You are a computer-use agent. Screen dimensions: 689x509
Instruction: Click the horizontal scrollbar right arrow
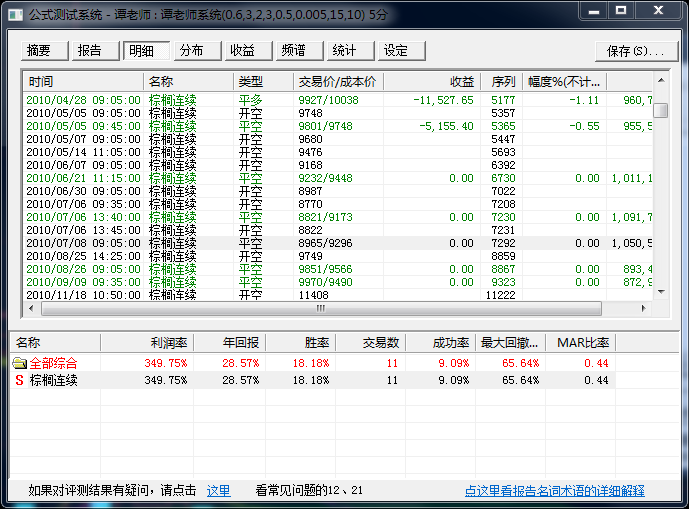click(646, 308)
